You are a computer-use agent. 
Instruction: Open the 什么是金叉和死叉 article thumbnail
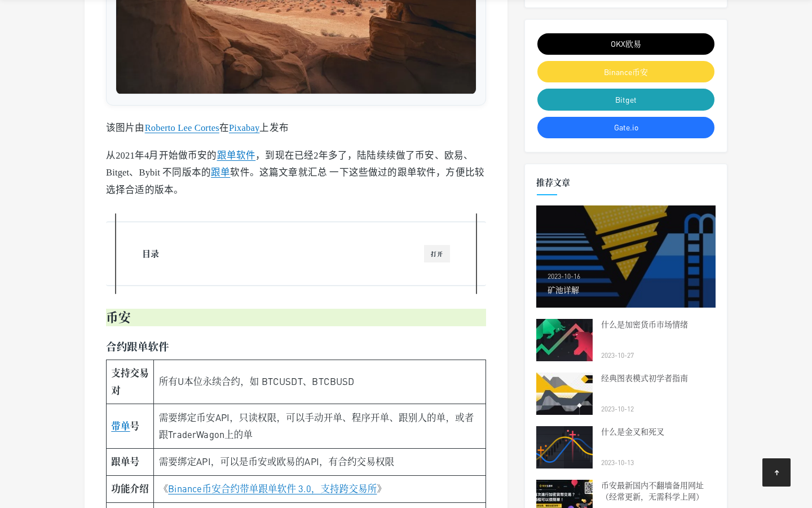click(564, 447)
